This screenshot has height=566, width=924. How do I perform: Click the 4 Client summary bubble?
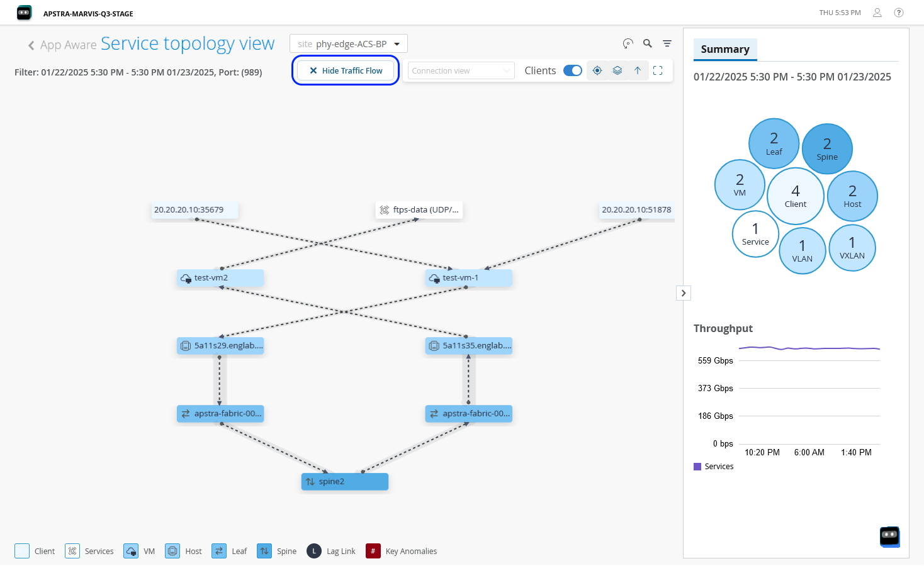[796, 196]
